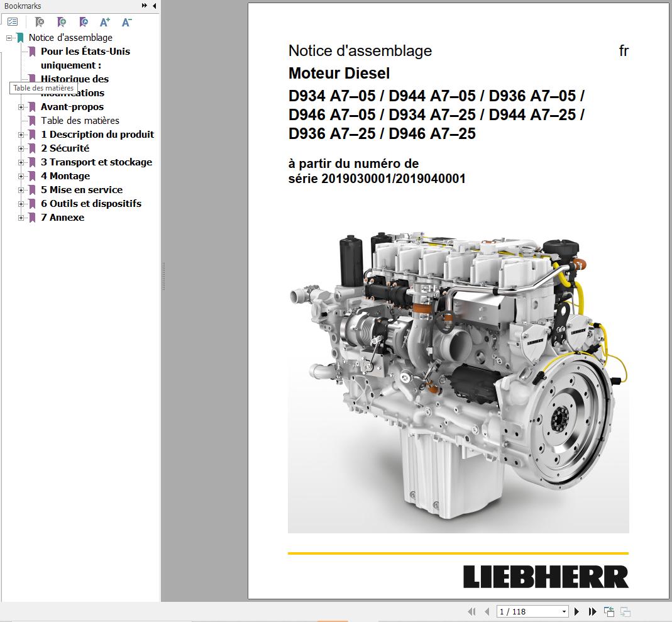Viewport: 672px width, 622px height.
Task: Open Historique des modifications bookmark
Action: [x=75, y=86]
